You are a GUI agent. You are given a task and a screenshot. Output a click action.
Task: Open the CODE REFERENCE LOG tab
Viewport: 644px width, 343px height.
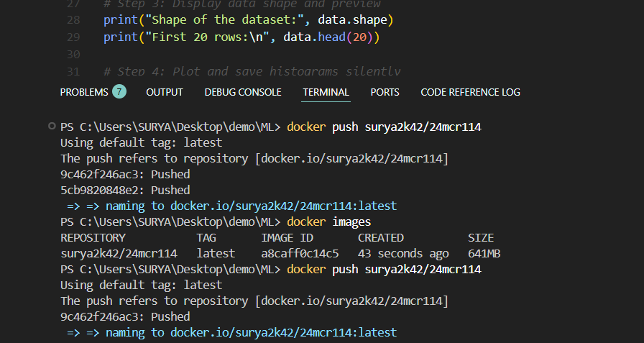pyautogui.click(x=470, y=92)
